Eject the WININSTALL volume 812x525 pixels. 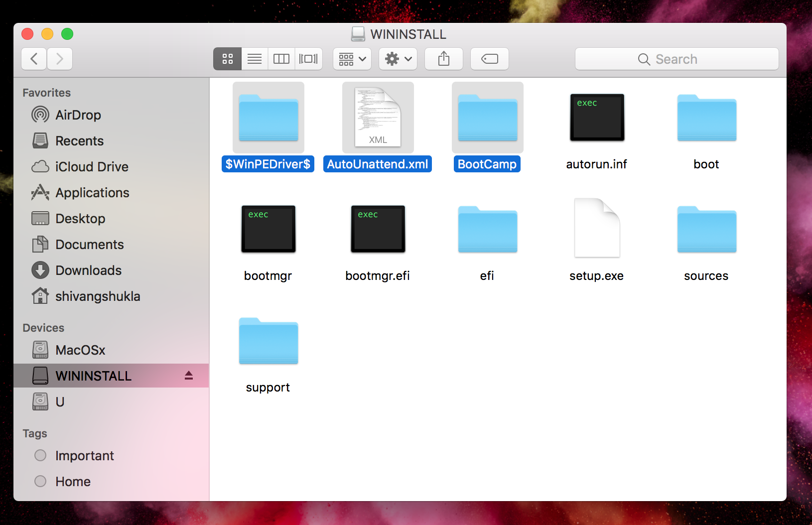pos(189,376)
